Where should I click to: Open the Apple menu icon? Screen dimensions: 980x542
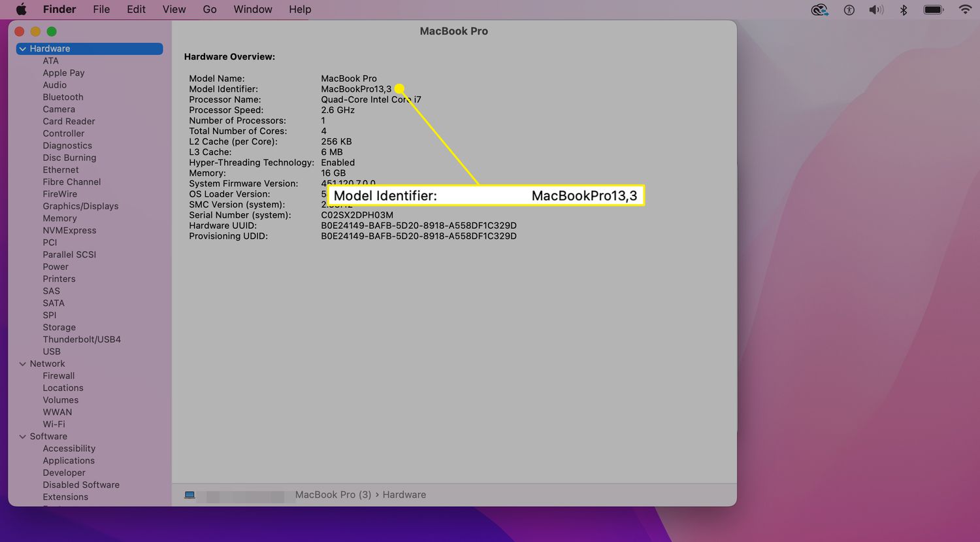tap(21, 9)
